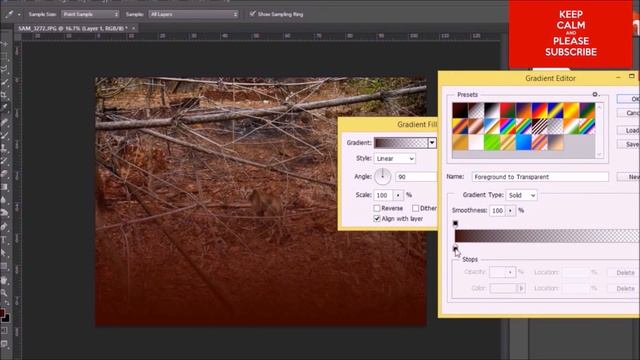640x360 pixels.
Task: Choose the red to green gradient preset
Action: [x=508, y=111]
